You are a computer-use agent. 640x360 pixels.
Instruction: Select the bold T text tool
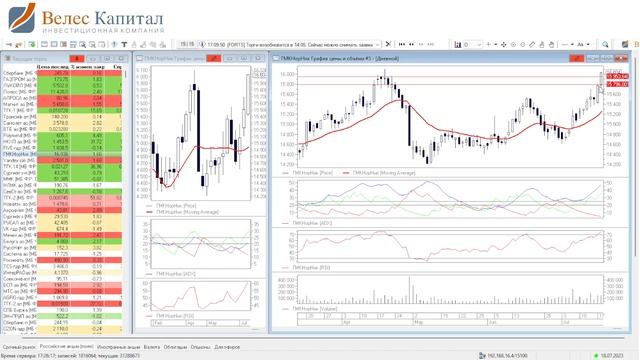(124, 44)
